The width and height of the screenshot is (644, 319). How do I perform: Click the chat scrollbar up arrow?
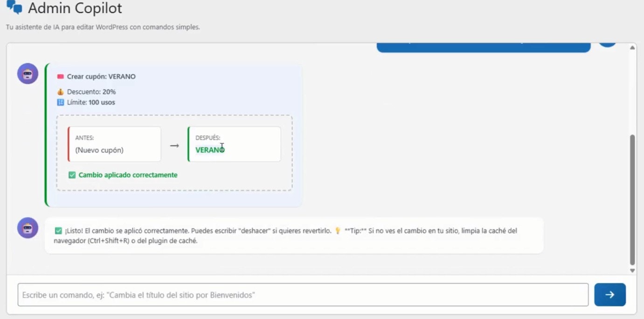tap(632, 48)
